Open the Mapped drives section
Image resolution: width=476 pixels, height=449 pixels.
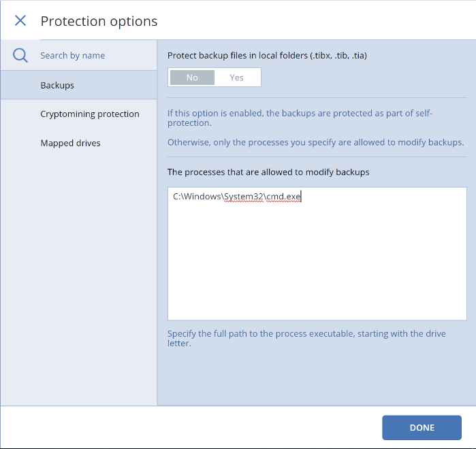tap(70, 143)
